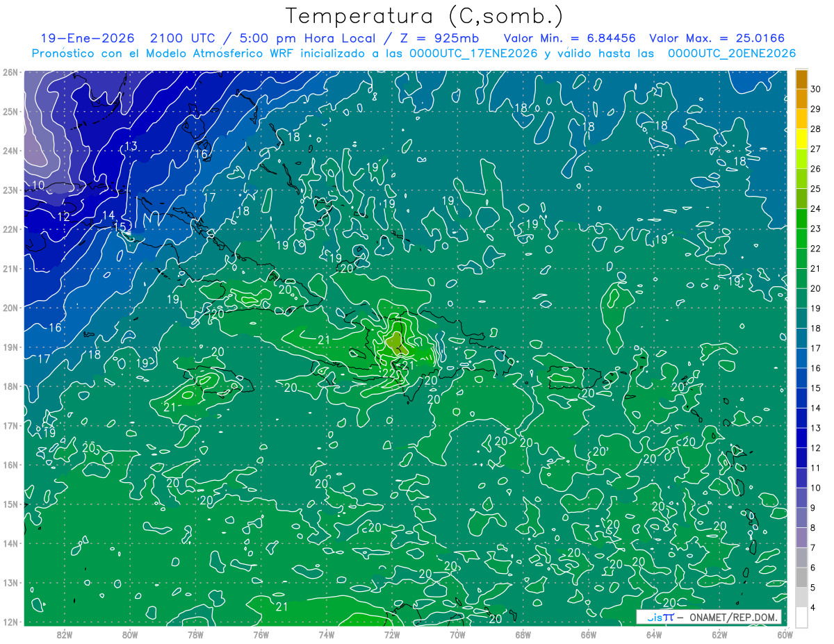Click the '18N' latitude label
This screenshot has height=644, width=834.
[x=10, y=386]
